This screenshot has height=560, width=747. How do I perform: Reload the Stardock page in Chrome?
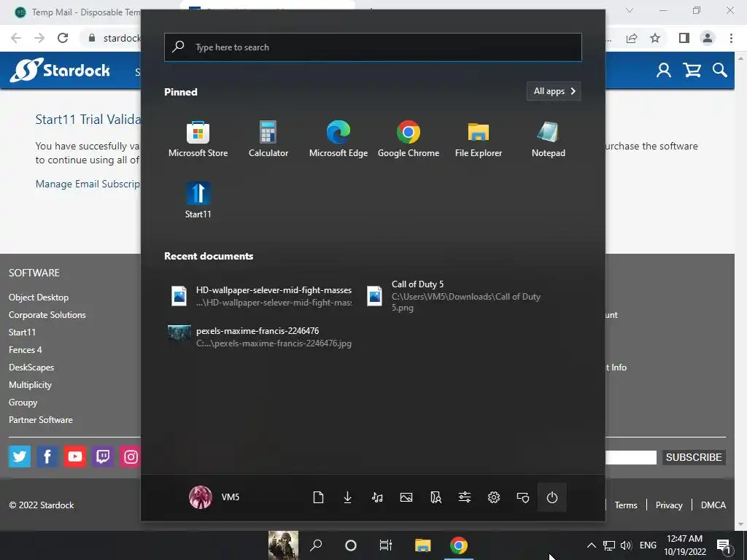pyautogui.click(x=63, y=38)
